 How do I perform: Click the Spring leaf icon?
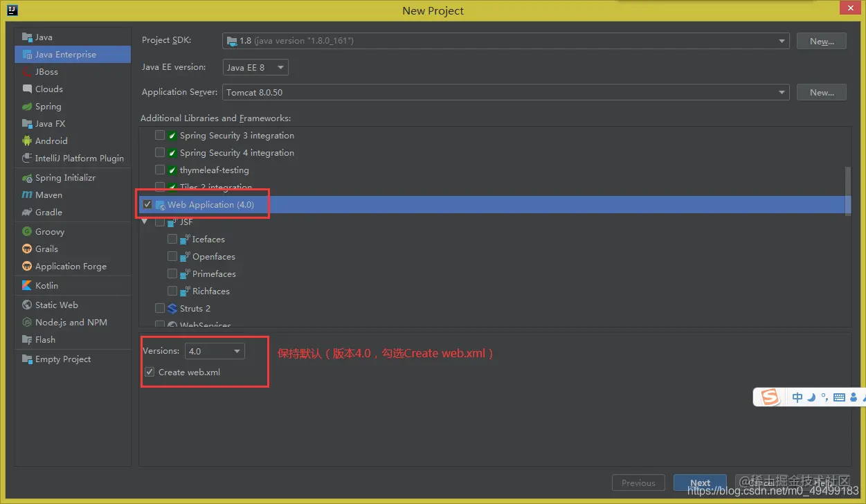(27, 107)
